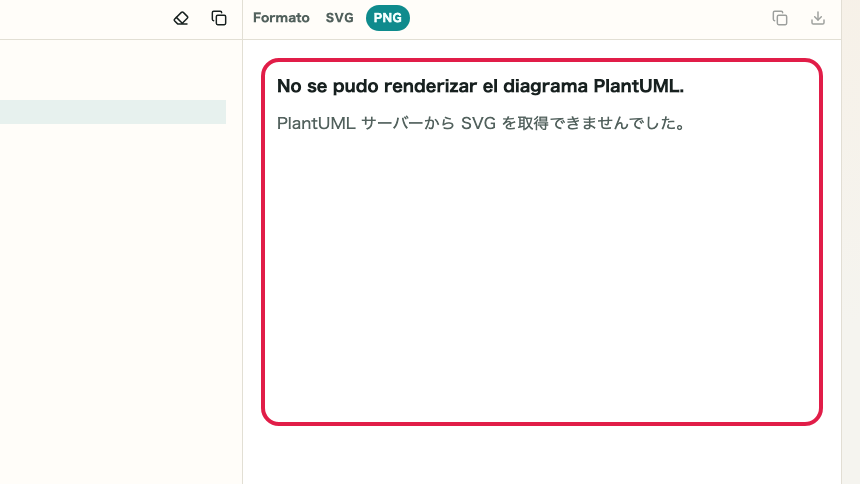
Task: Click the highlighted editor line
Action: pos(113,112)
